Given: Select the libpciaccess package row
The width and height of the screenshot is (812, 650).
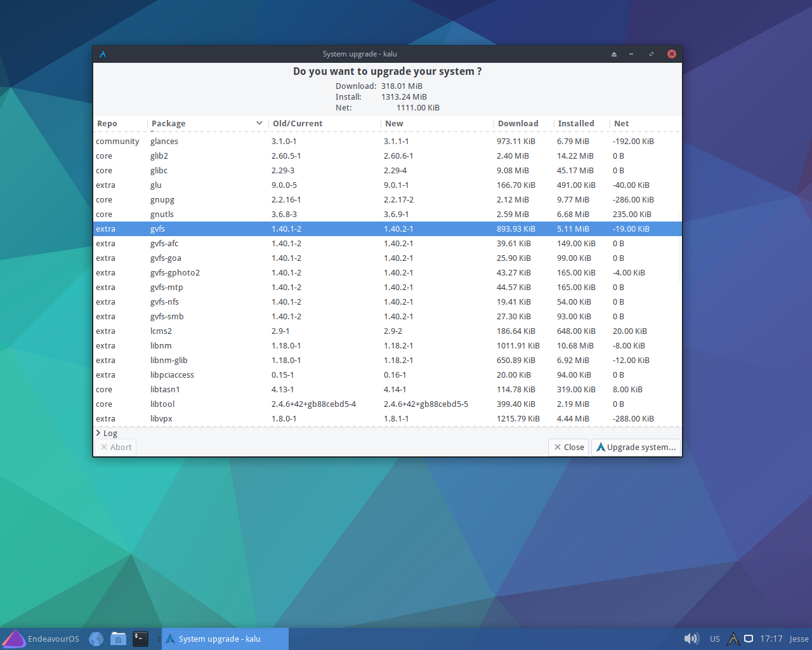Looking at the screenshot, I should coord(387,375).
